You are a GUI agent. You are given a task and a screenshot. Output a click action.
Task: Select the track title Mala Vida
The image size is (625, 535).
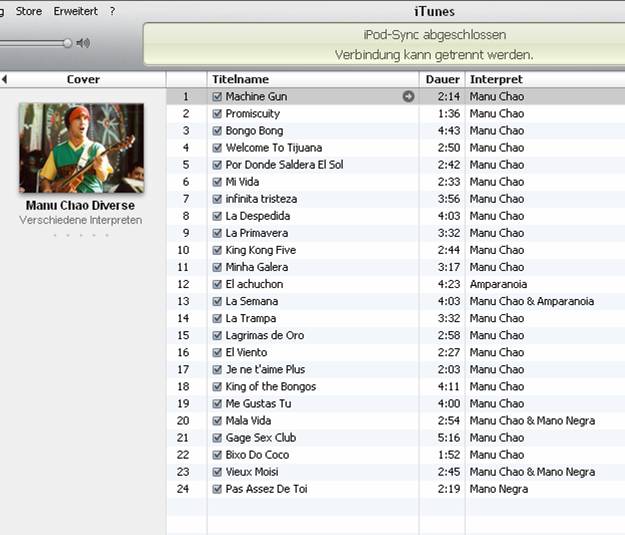click(x=248, y=421)
